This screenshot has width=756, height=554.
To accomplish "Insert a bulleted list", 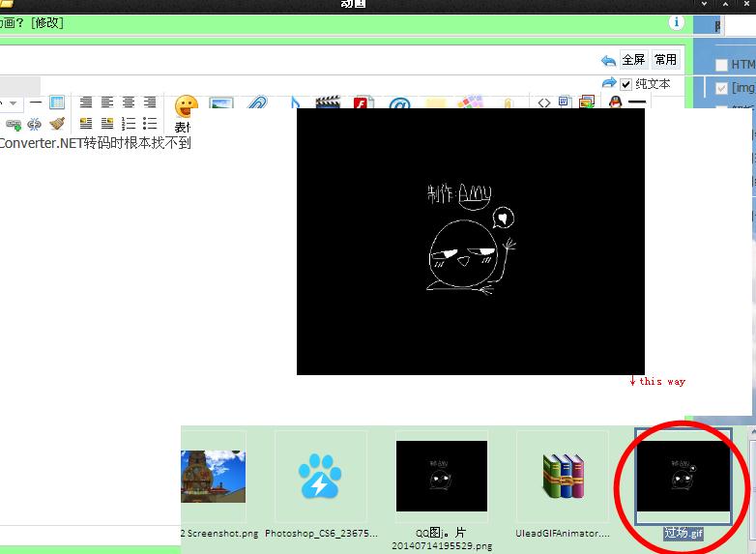I will click(x=150, y=124).
